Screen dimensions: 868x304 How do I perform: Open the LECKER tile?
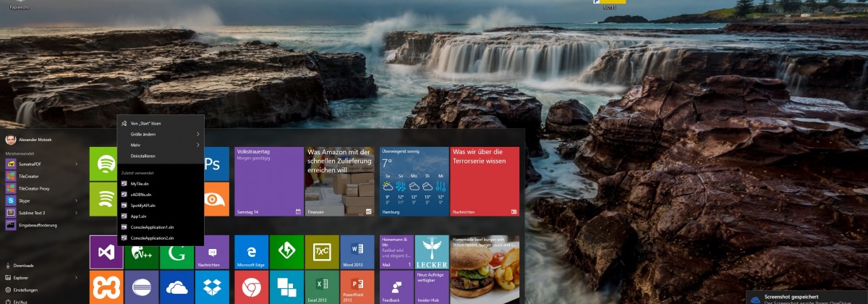tap(432, 252)
